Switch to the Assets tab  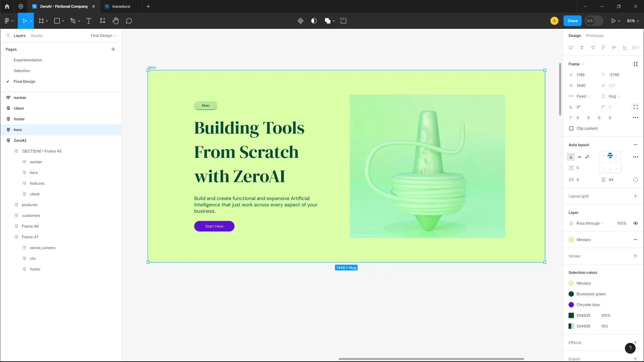pyautogui.click(x=37, y=36)
